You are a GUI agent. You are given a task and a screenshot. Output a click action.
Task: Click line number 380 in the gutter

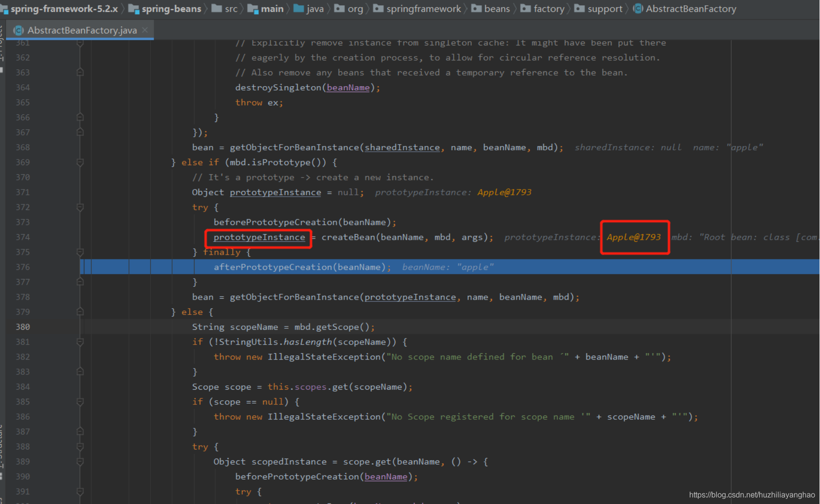click(x=23, y=327)
